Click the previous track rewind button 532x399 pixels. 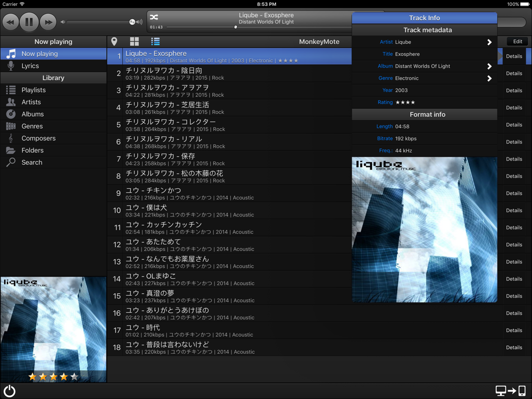click(x=11, y=22)
